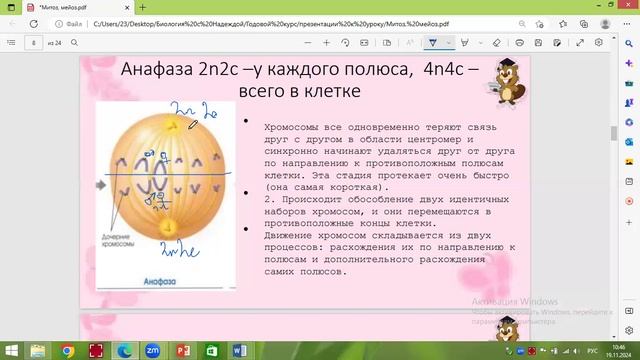Open the taskbar clock and date

click(x=619, y=351)
